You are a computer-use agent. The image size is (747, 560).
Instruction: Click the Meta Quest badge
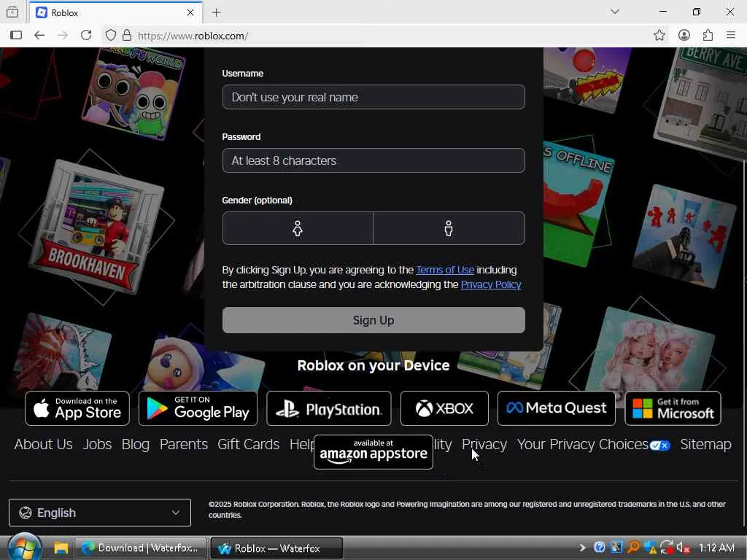pos(557,408)
